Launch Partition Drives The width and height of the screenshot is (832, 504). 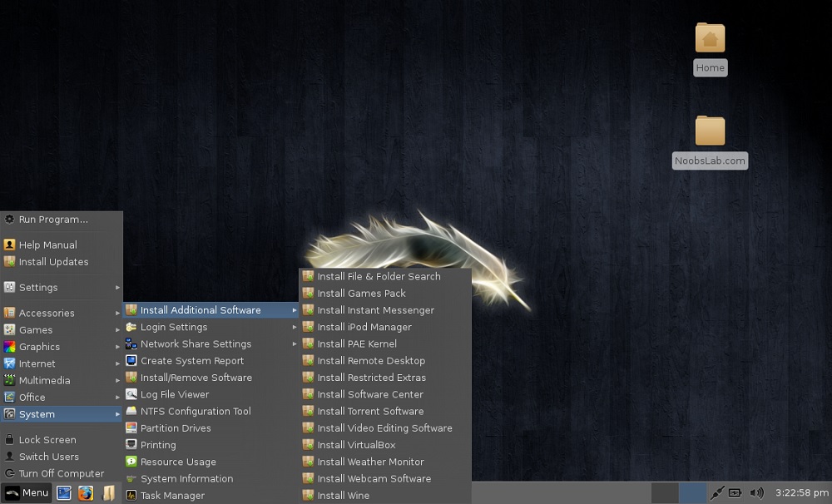point(210,428)
